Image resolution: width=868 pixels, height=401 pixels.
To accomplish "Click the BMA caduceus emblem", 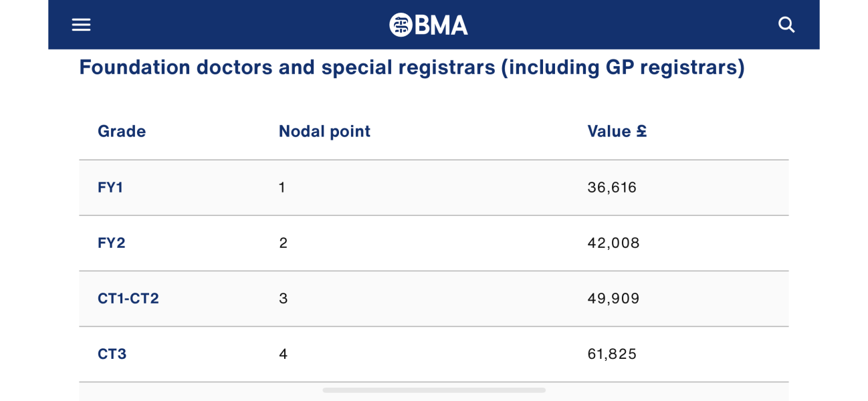I will pos(401,24).
